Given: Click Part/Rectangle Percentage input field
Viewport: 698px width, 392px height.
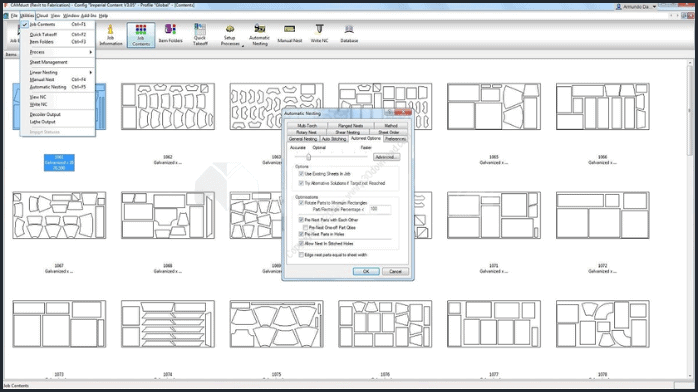Looking at the screenshot, I should [380, 209].
